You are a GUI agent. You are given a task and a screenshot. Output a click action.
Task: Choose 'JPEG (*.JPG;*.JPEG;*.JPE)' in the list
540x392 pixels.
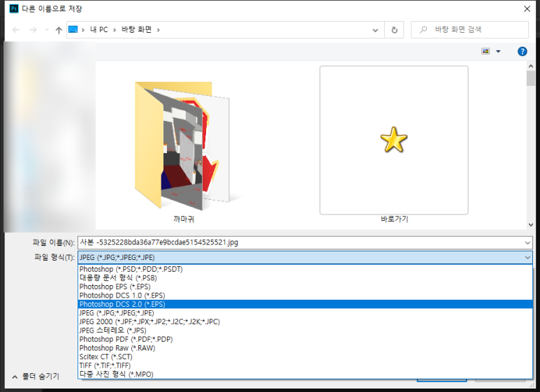(305, 313)
